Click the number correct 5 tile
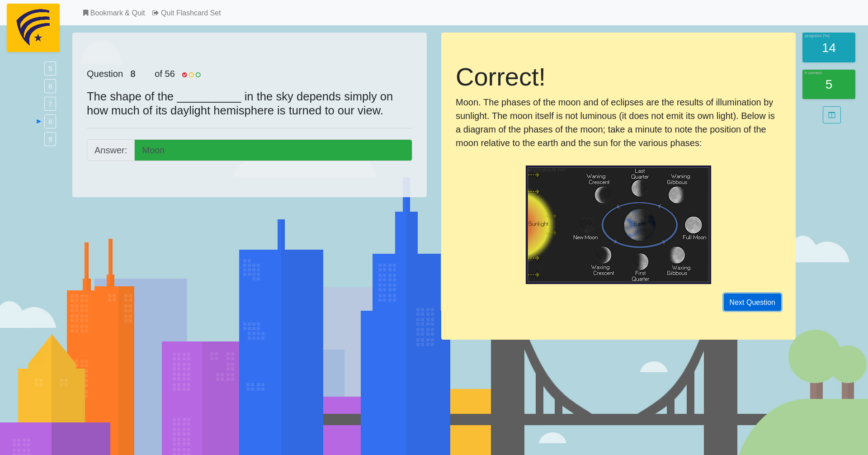The height and width of the screenshot is (455, 868). [829, 84]
